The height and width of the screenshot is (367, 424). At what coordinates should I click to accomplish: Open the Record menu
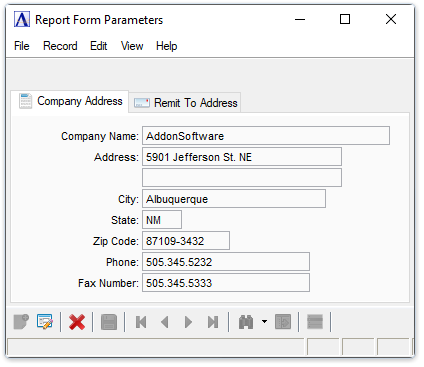pyautogui.click(x=60, y=46)
